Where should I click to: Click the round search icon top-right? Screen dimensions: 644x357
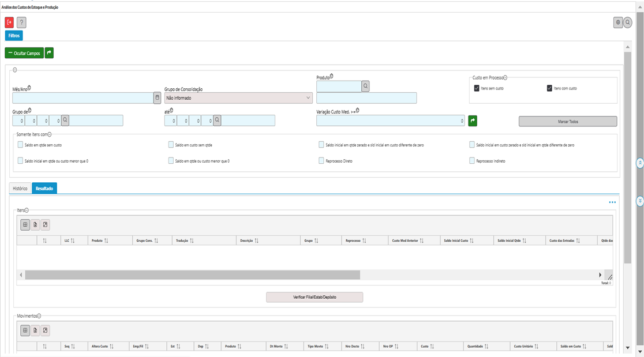click(627, 22)
